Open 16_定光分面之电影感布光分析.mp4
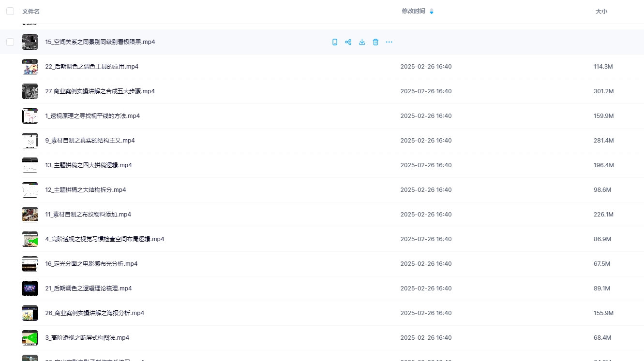This screenshot has width=644, height=361. pos(91,264)
